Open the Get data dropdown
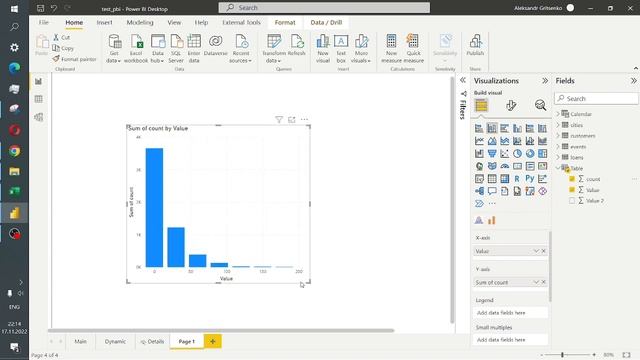Image resolution: width=640 pixels, height=360 pixels. [x=114, y=49]
